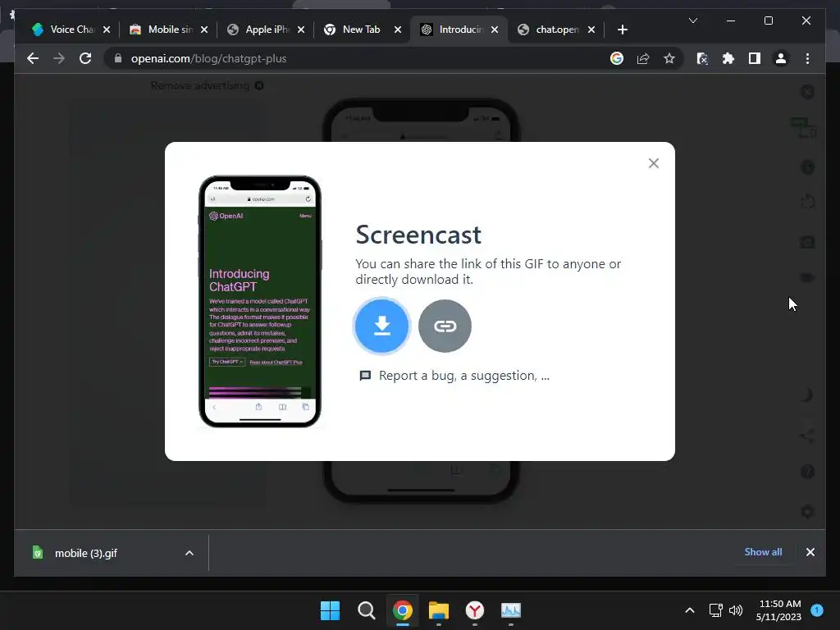Show hidden system tray icons
The image size is (840, 630).
tap(689, 610)
